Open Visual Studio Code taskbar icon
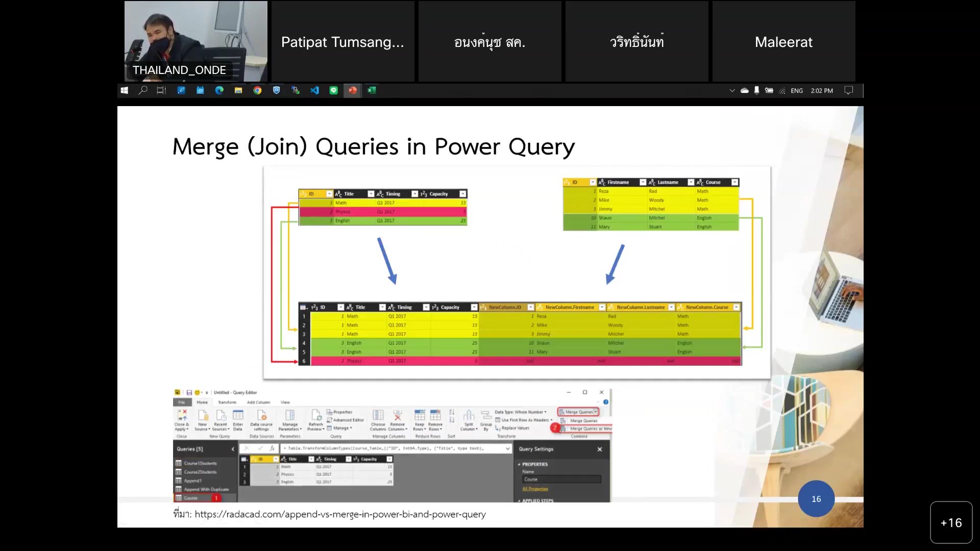The height and width of the screenshot is (551, 980). [314, 90]
